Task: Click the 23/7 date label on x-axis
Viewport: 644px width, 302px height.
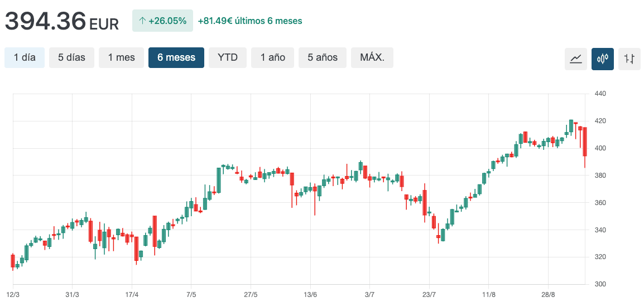Action: click(x=429, y=294)
